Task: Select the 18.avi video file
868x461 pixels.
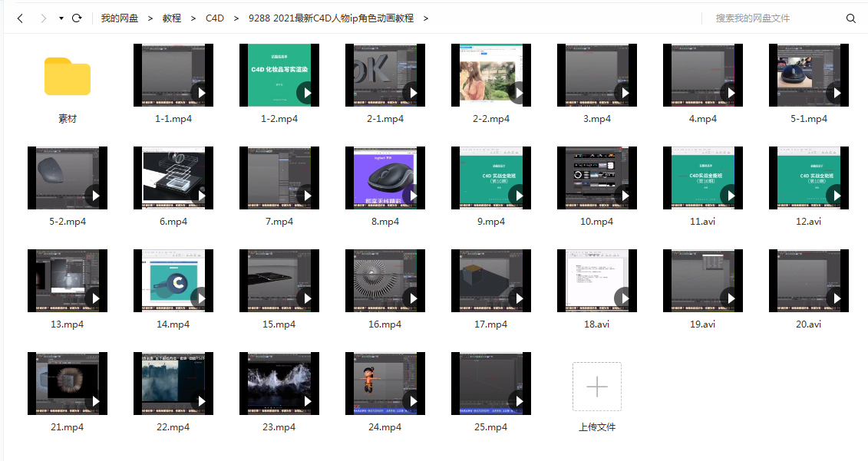Action: tap(597, 280)
